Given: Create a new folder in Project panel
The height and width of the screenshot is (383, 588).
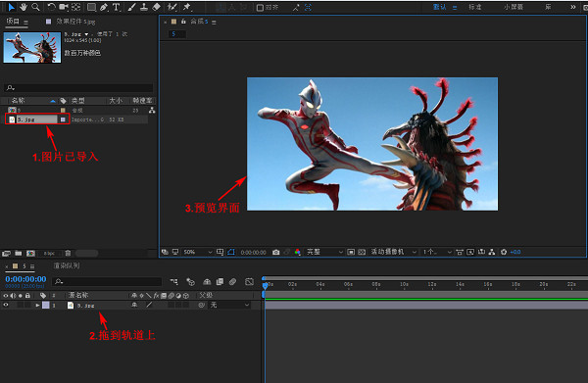Looking at the screenshot, I should 18,254.
